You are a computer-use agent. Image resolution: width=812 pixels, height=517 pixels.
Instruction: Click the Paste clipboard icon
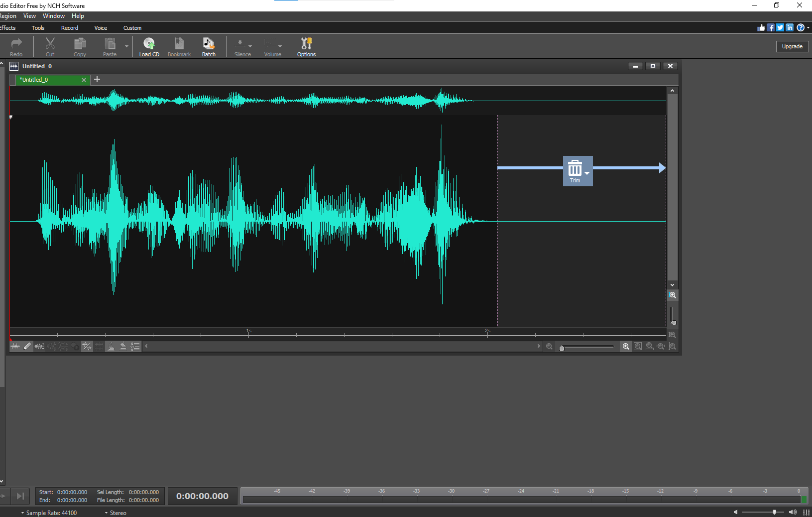click(110, 47)
